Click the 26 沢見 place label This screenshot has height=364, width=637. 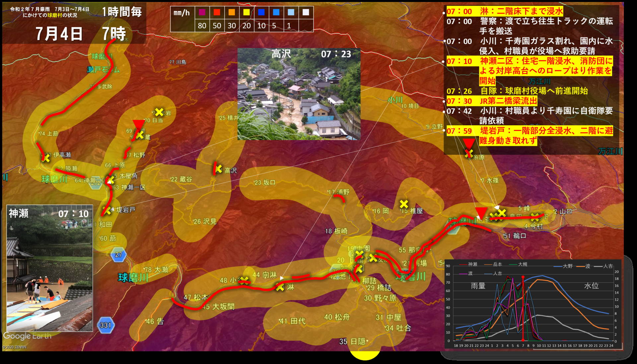[x=205, y=221]
